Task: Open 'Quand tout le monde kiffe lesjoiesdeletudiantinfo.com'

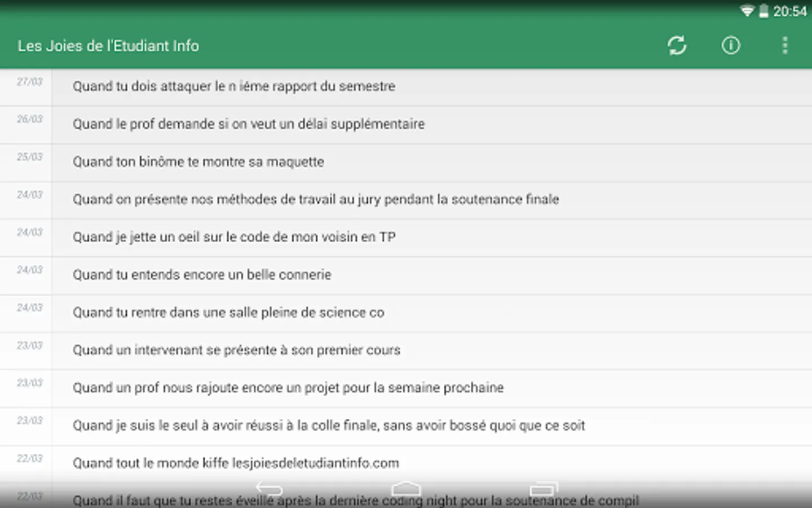Action: 406,465
